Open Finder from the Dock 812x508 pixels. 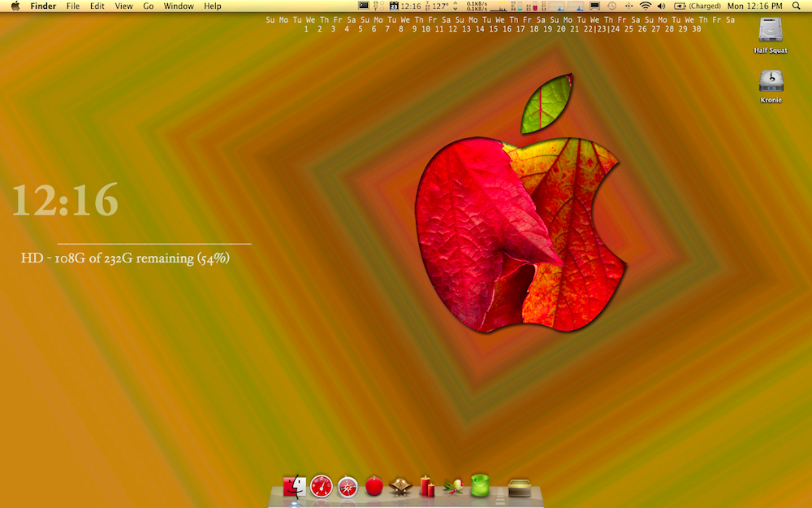click(x=294, y=487)
